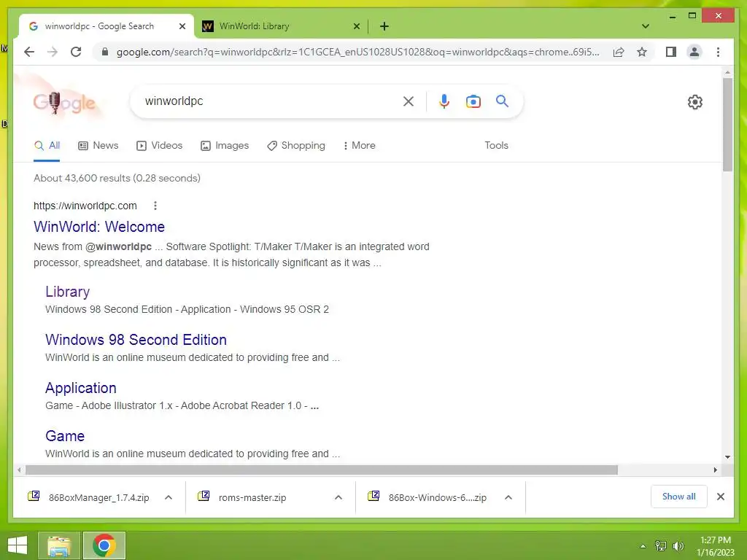Viewport: 747px width, 560px height.
Task: Click the Chrome taskbar icon
Action: 104,545
